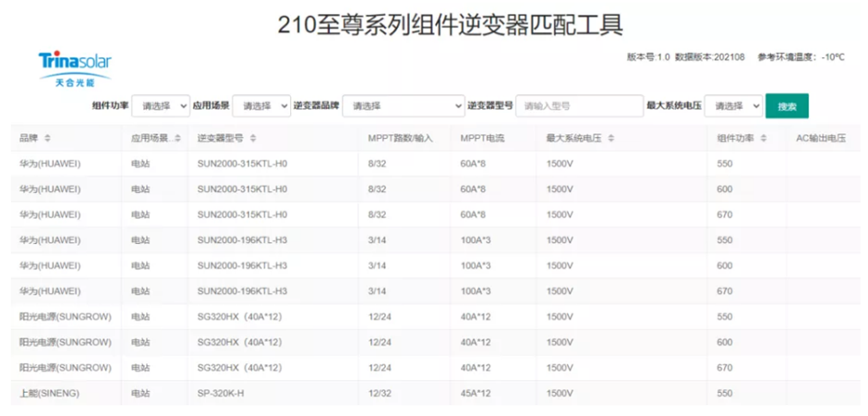The height and width of the screenshot is (416, 868).
Task: Open the 最大系统电压 filter dropdown
Action: tap(733, 106)
